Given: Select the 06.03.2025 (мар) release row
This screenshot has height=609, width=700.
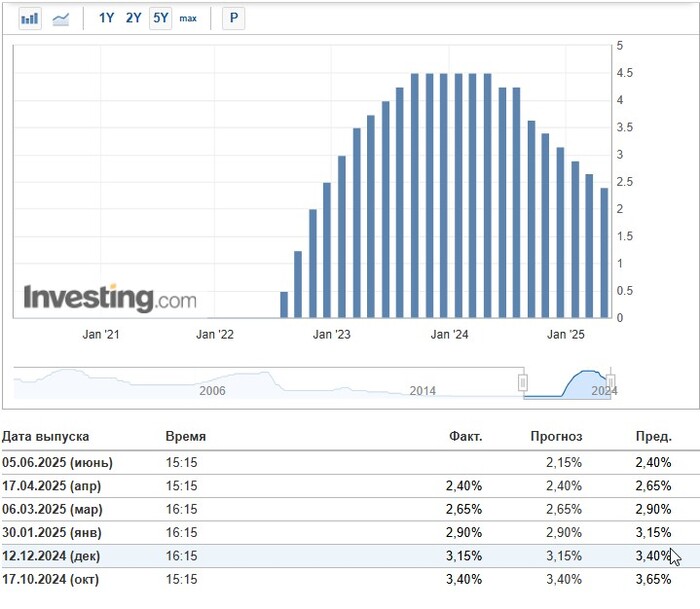Looking at the screenshot, I should coord(350,509).
